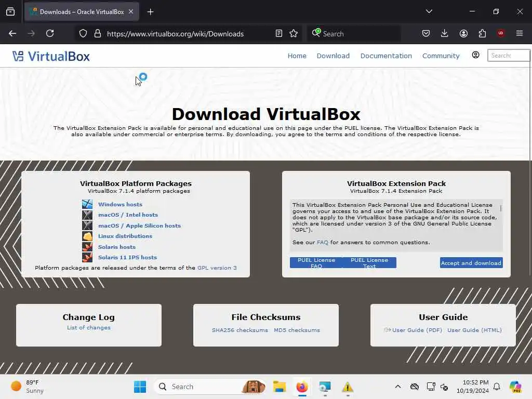
Task: Open the extensions puzzle icon
Action: click(482, 33)
